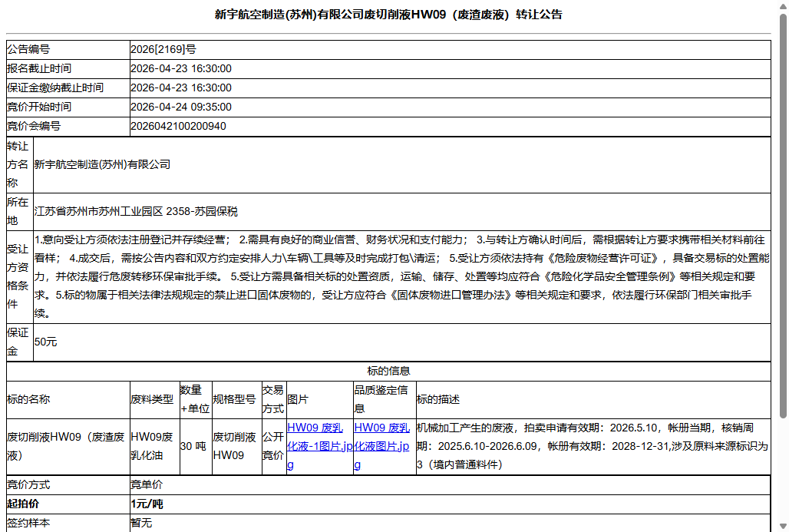Click the scrollbar up arrow
Viewport: 789px width, 532px height.
pos(783,5)
